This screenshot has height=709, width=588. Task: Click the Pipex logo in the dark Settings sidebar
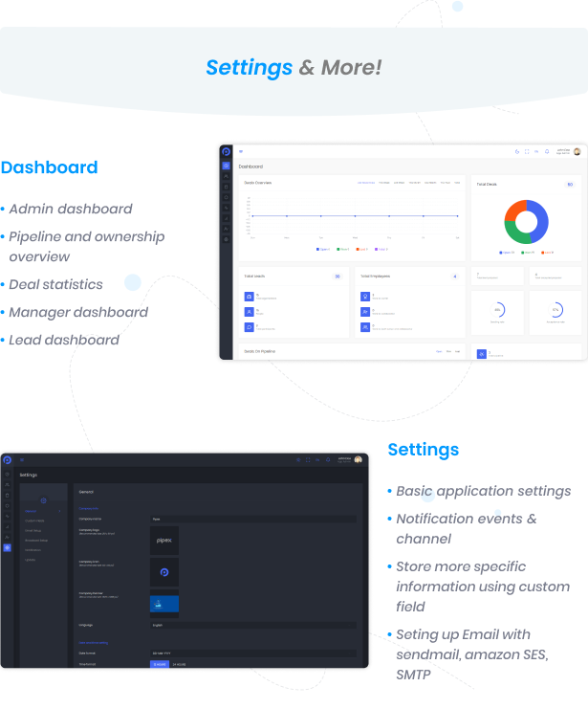click(x=7, y=460)
